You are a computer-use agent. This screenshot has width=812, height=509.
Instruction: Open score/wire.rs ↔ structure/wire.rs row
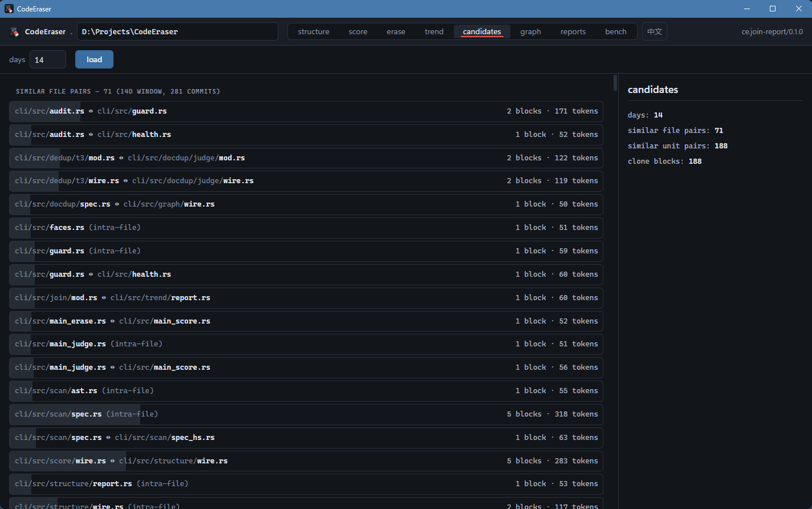pyautogui.click(x=306, y=461)
